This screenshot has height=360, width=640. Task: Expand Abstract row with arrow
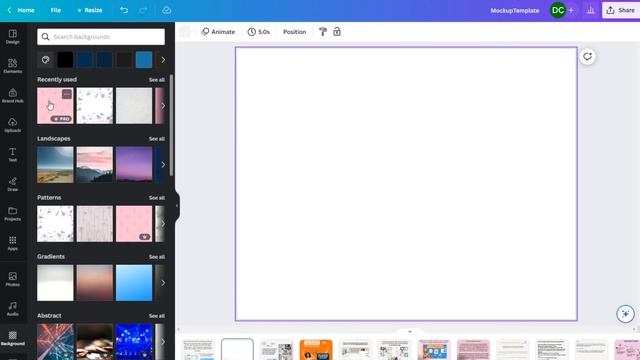click(x=163, y=342)
